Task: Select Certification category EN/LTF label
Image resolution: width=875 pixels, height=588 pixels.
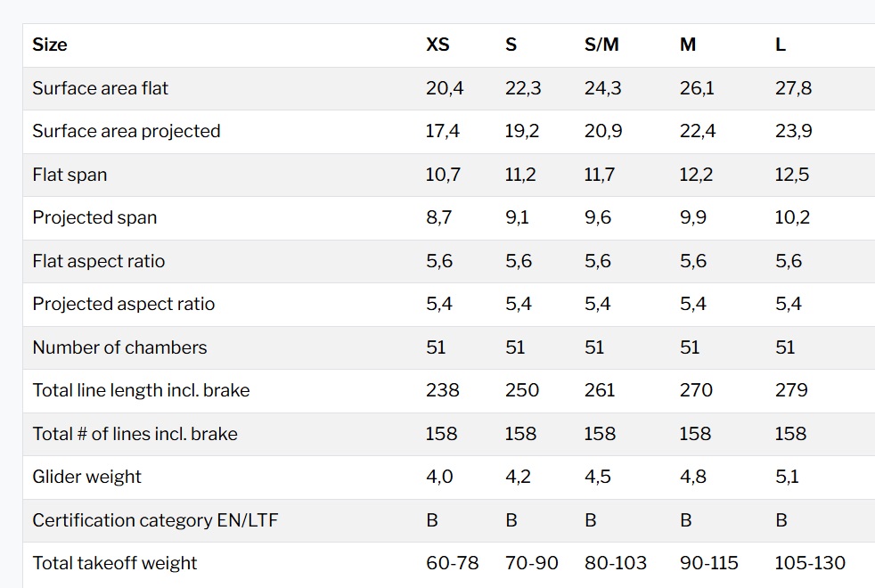Action: coord(155,520)
